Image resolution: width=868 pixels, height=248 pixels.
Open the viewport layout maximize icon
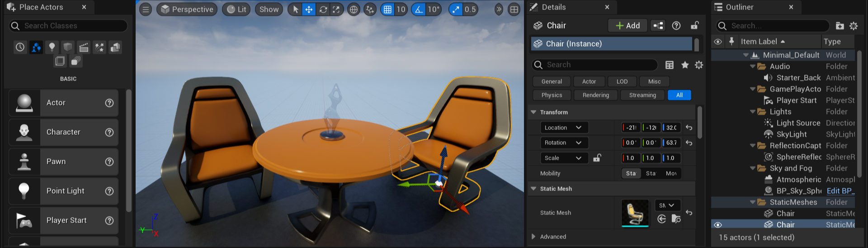coord(514,10)
